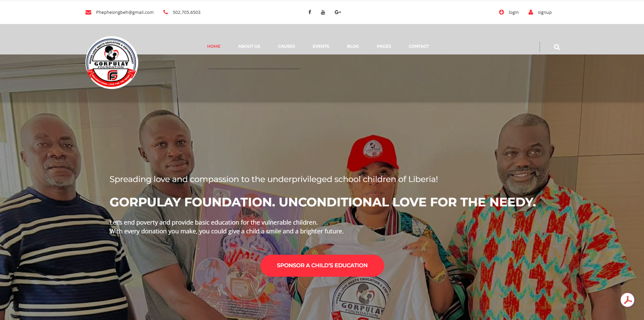Click the Phephesingbeh@gmail.com email link
Image resolution: width=644 pixels, height=320 pixels.
(x=125, y=12)
